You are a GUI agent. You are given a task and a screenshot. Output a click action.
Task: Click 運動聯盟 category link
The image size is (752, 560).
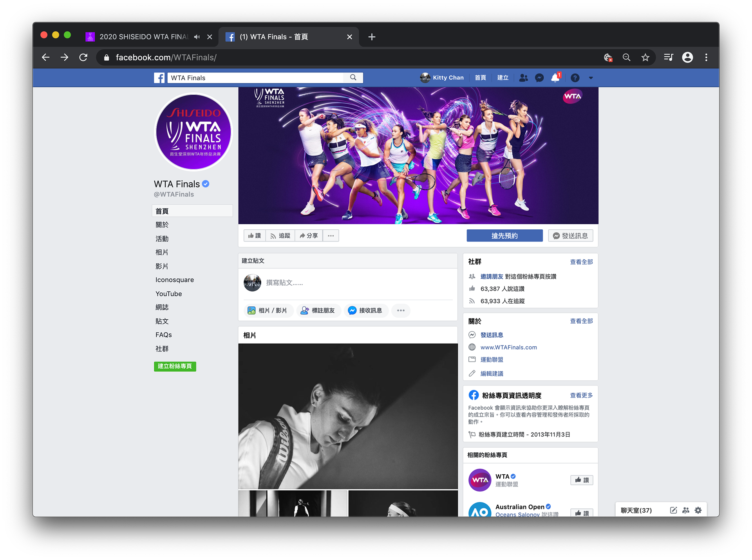[x=492, y=360]
